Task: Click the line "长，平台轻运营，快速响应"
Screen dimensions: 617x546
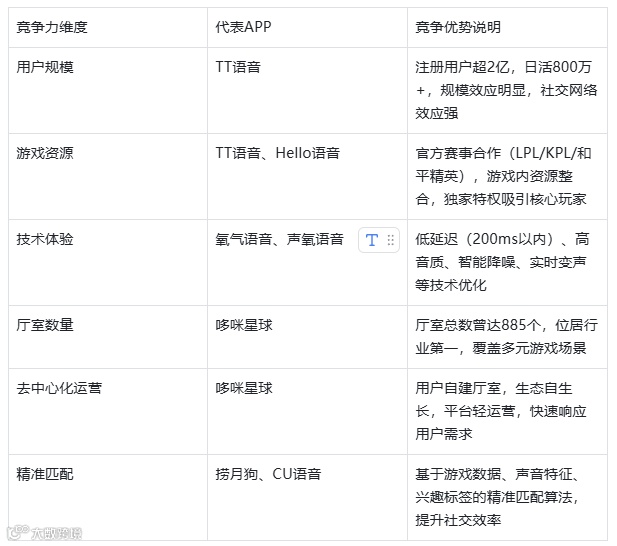Action: coord(501,411)
